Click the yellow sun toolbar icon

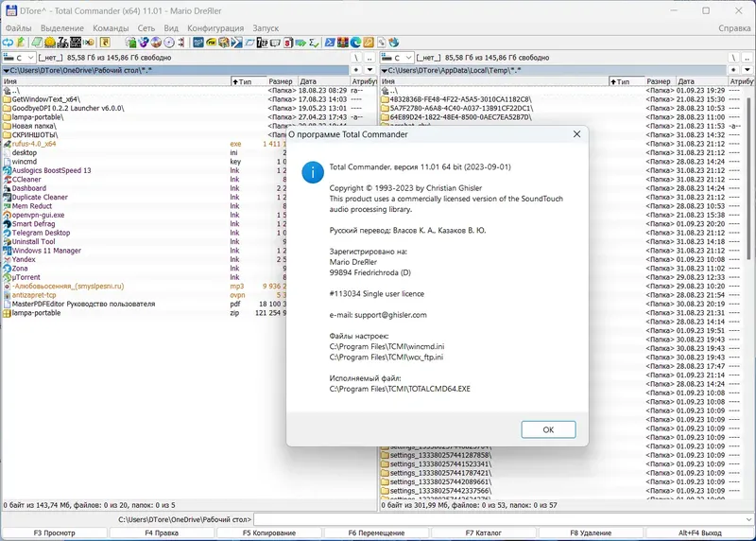(50, 43)
